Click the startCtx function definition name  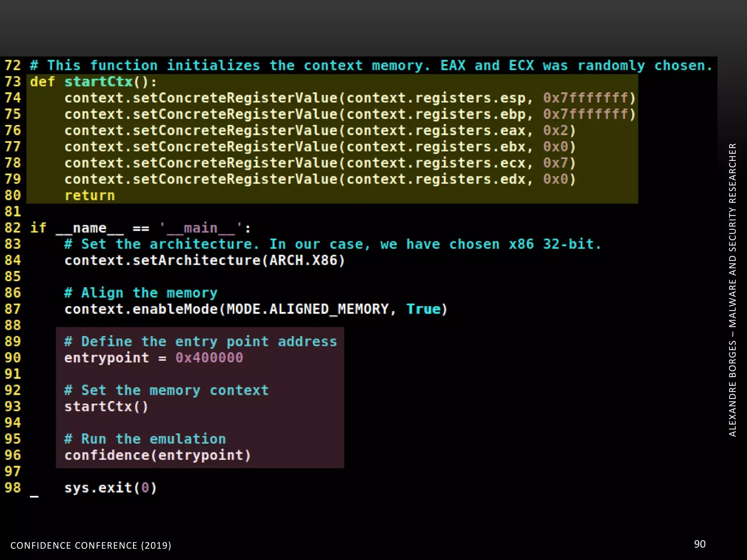pyautogui.click(x=98, y=82)
